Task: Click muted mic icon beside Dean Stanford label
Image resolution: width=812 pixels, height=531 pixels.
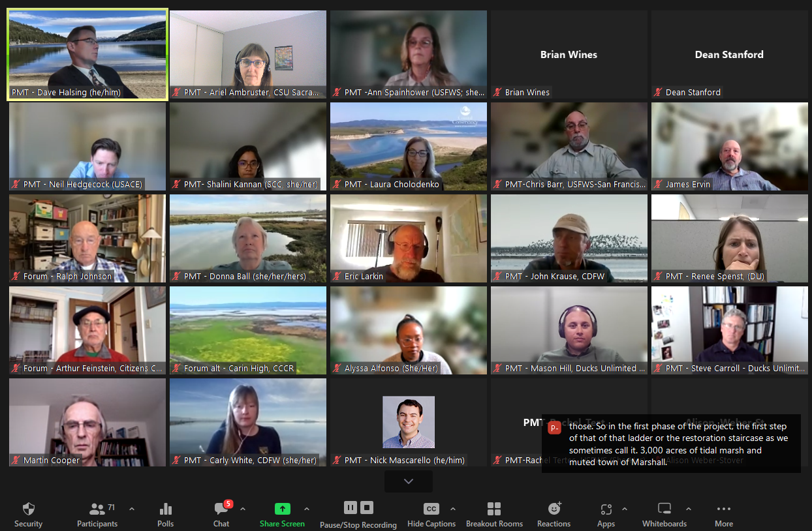Action: coord(658,93)
